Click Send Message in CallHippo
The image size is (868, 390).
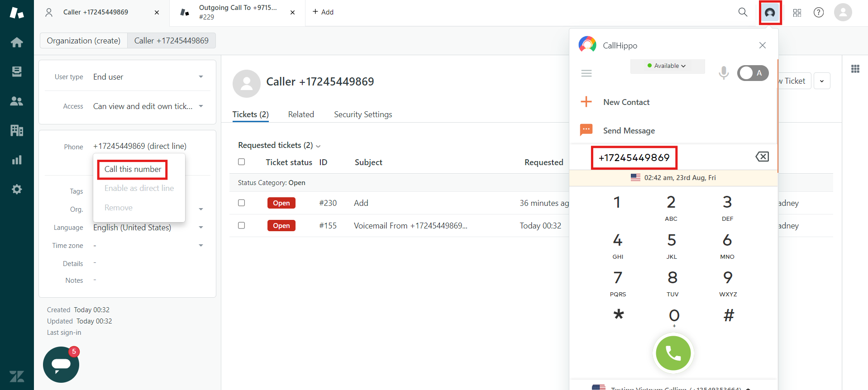[629, 131]
